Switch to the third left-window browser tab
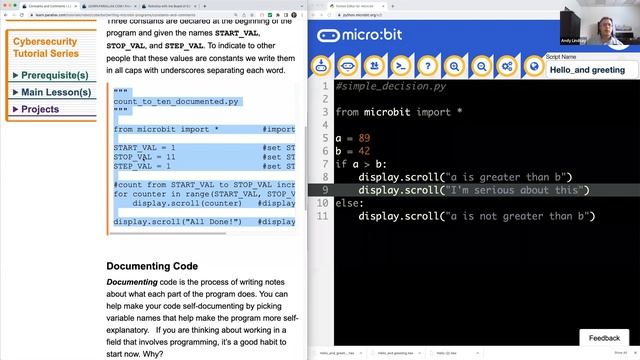 point(169,6)
